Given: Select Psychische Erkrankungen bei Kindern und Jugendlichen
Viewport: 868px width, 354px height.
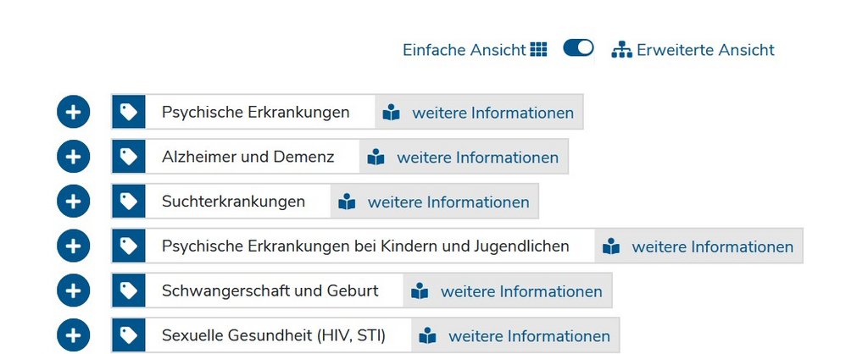Looking at the screenshot, I should (x=365, y=246).
